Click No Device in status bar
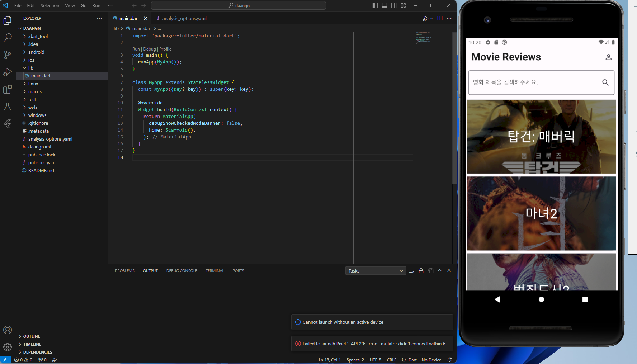 431,360
